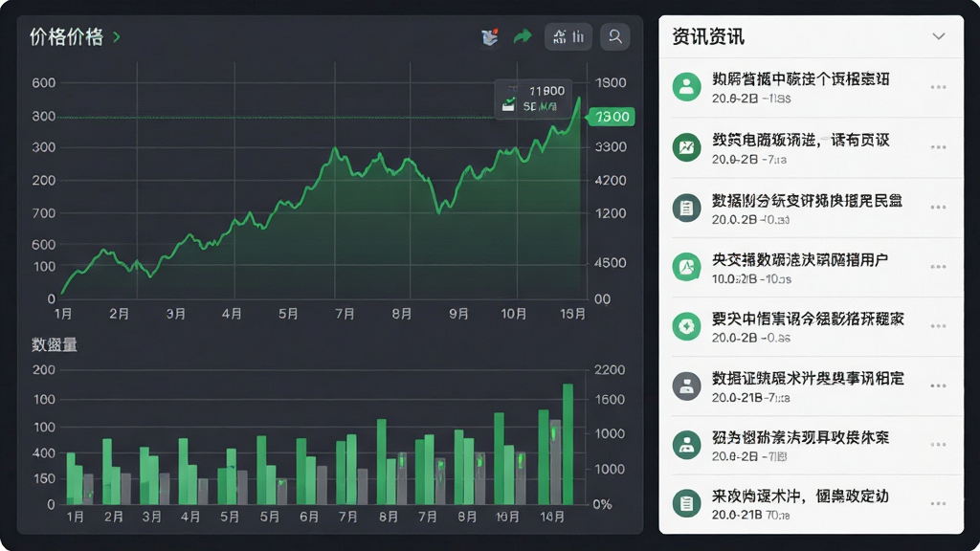Click the search magnifier button
The image size is (980, 551).
615,37
